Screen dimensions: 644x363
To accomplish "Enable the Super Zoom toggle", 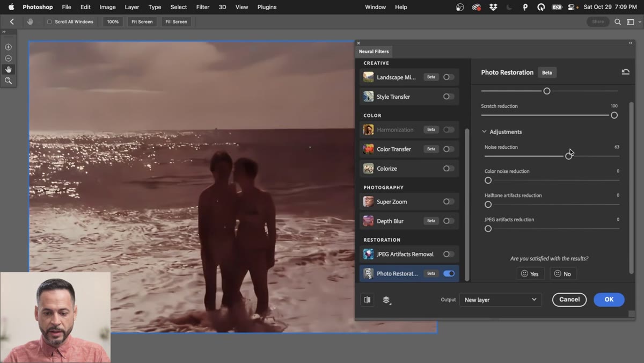I will (449, 201).
